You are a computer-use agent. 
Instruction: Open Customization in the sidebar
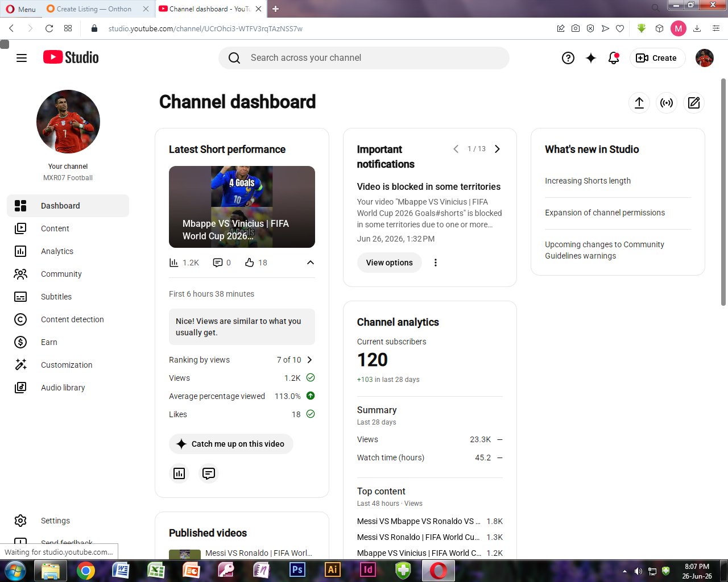tap(68, 365)
